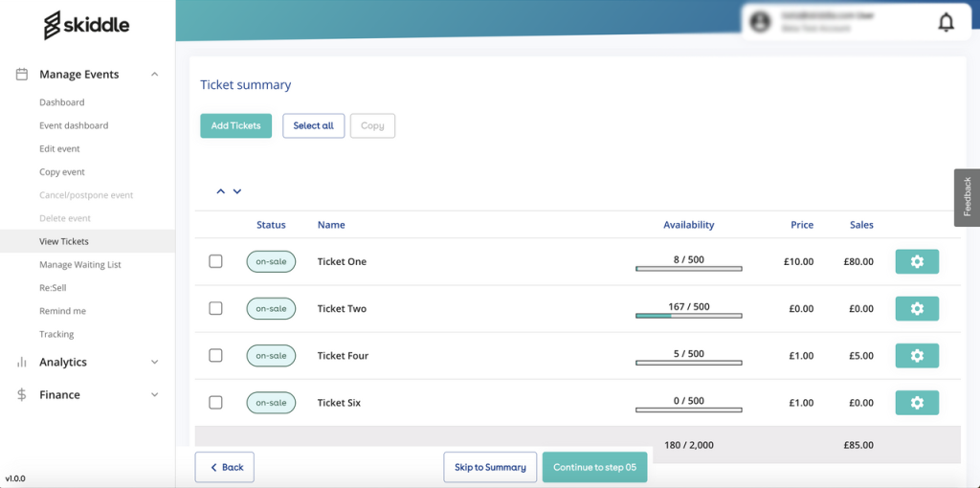Click the Add Tickets button
The width and height of the screenshot is (980, 488).
click(235, 125)
